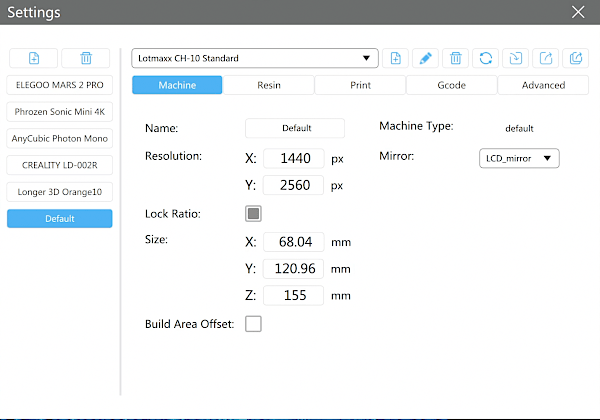Viewport: 600px width, 420px height.
Task: Click the Mirror: label
Action: tap(396, 156)
